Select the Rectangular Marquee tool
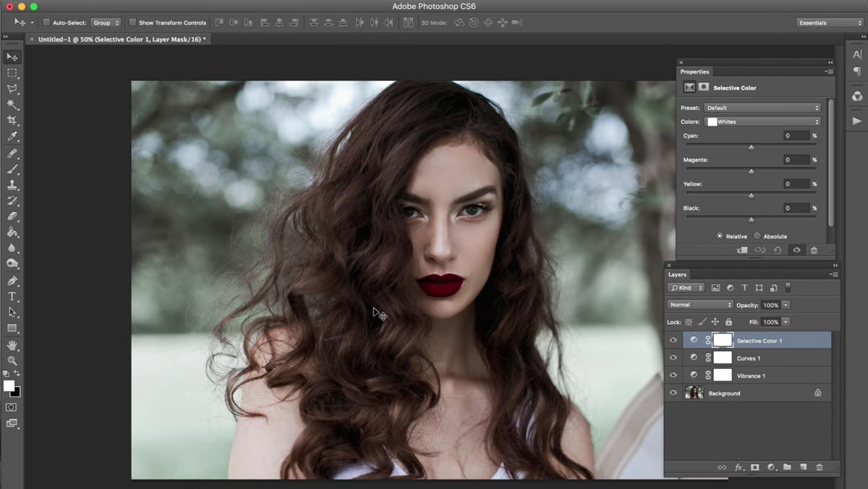This screenshot has height=489, width=868. [12, 73]
